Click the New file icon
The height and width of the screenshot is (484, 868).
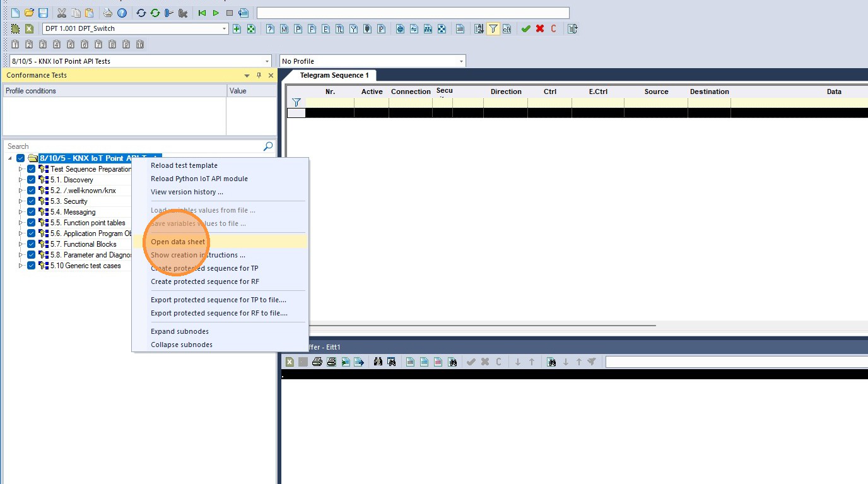pyautogui.click(x=16, y=13)
